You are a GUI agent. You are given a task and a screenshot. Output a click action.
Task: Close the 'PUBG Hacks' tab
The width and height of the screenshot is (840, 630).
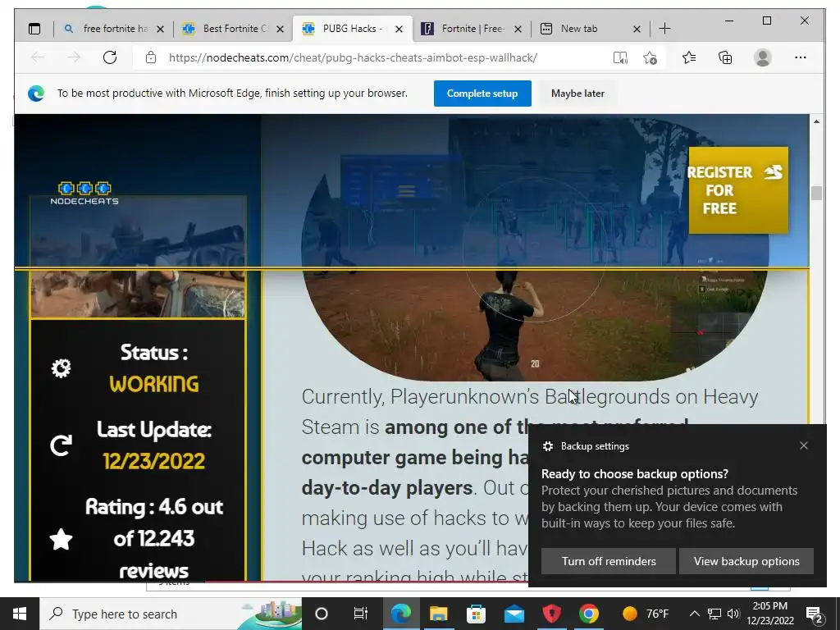click(x=399, y=29)
